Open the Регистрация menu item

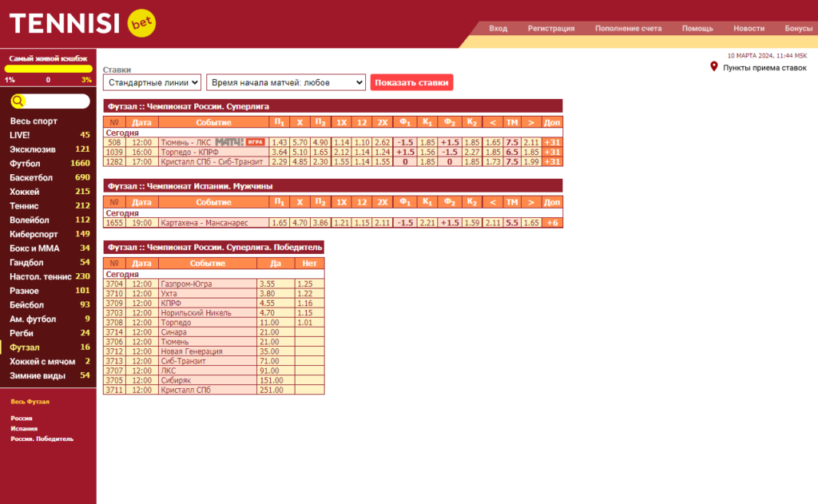[551, 28]
